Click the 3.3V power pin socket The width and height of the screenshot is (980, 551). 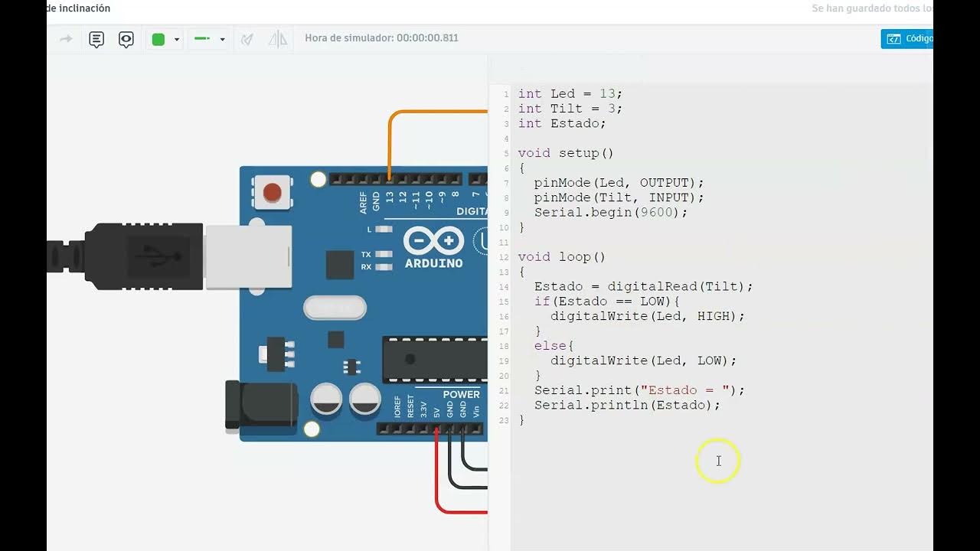tap(423, 429)
